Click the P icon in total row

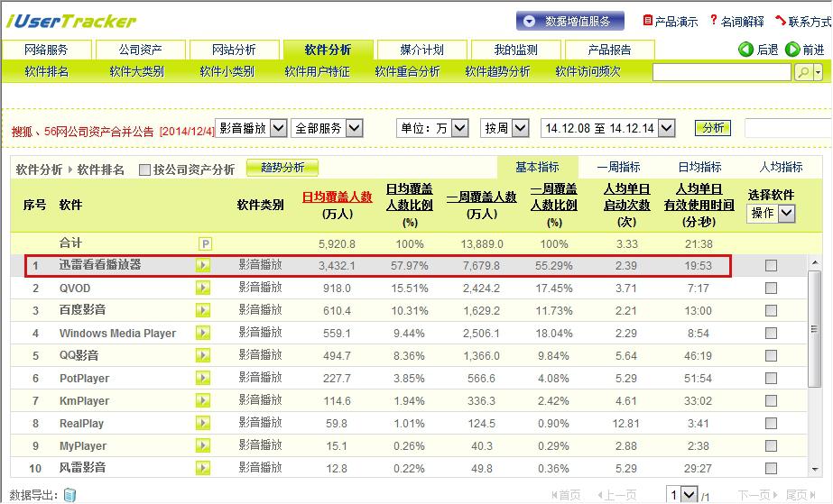pos(205,243)
